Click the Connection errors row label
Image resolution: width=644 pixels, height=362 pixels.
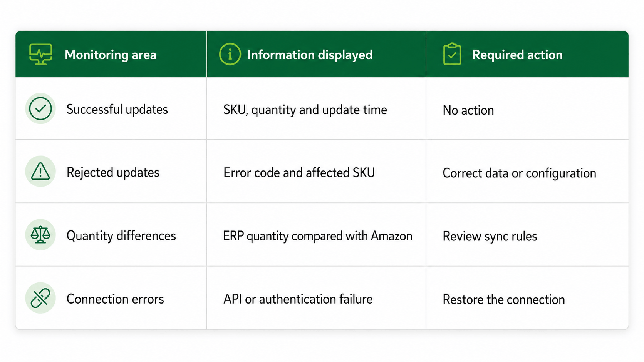tap(115, 299)
